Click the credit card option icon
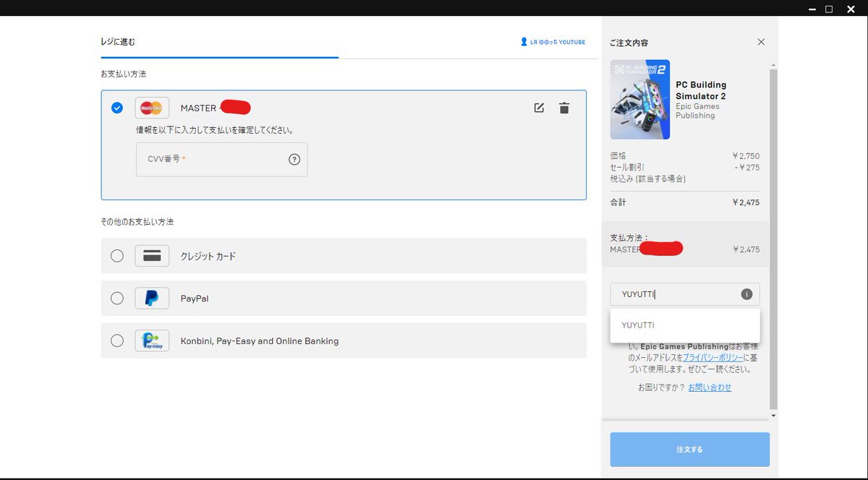The width and height of the screenshot is (868, 480). pos(152,256)
